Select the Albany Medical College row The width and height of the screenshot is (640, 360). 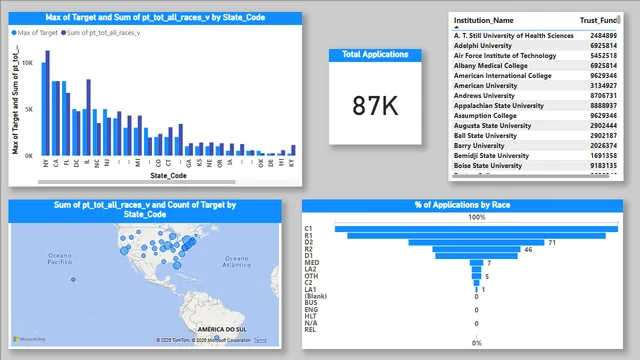535,66
